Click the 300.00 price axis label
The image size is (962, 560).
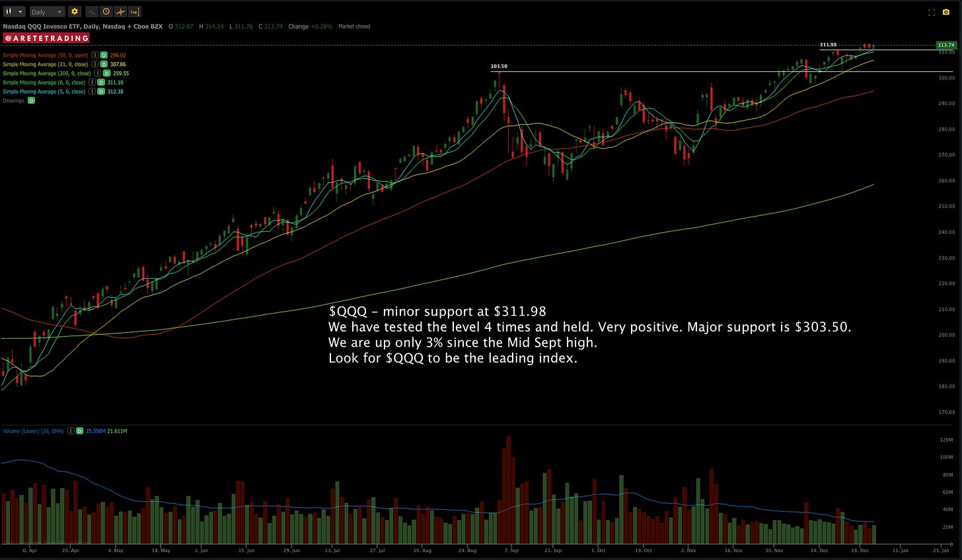click(947, 78)
